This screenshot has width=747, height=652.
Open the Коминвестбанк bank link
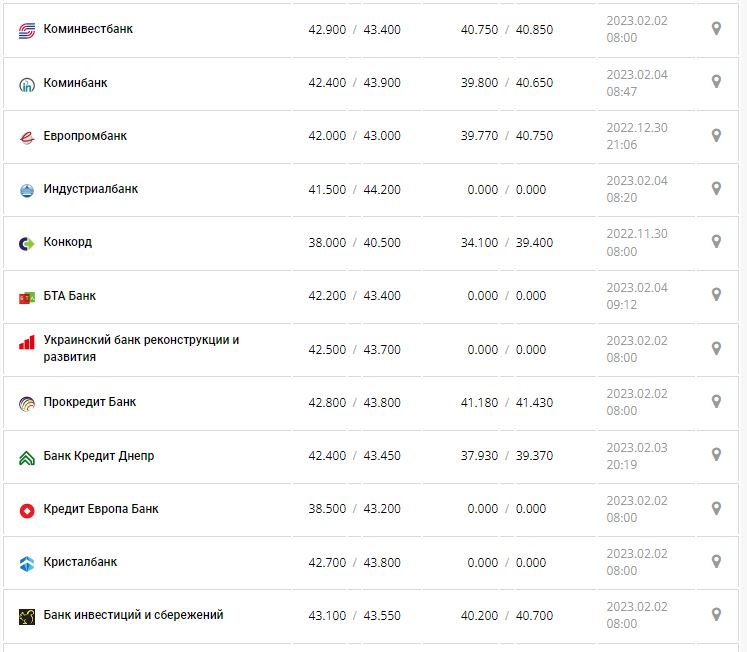click(x=88, y=29)
